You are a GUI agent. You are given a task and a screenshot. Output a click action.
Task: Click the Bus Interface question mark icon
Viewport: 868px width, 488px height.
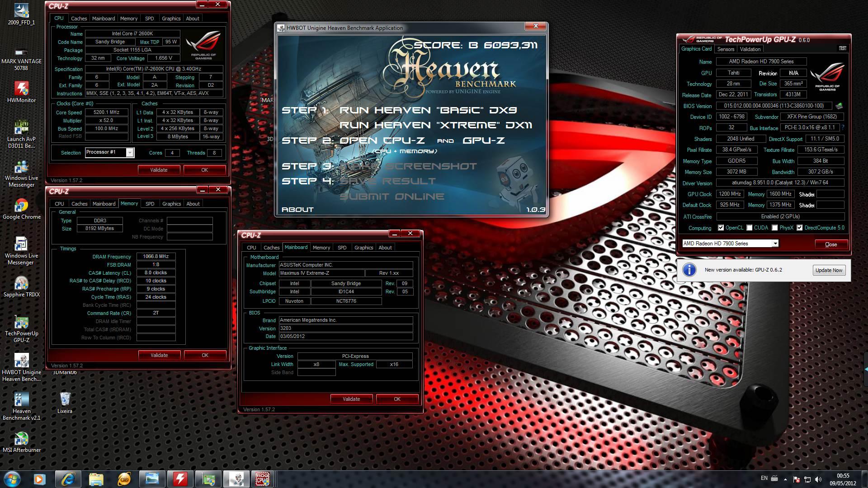843,128
